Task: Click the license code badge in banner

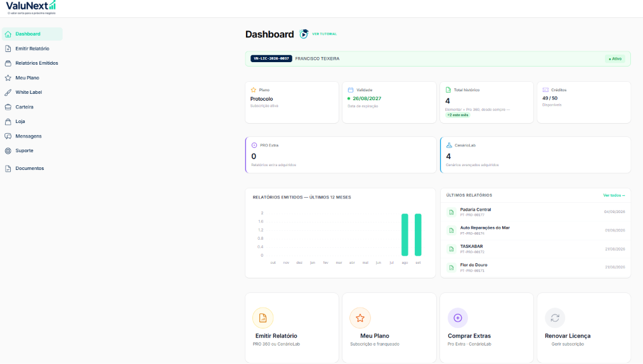Action: [271, 58]
